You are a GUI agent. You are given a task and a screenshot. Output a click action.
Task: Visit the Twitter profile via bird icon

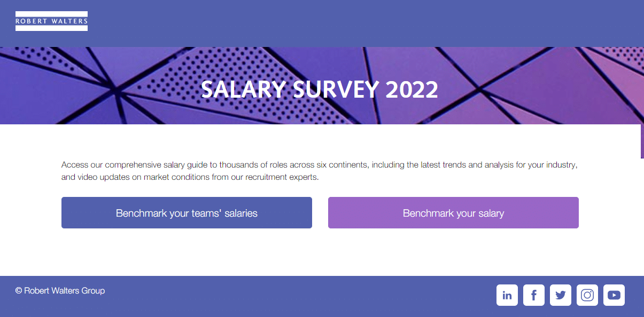point(560,295)
